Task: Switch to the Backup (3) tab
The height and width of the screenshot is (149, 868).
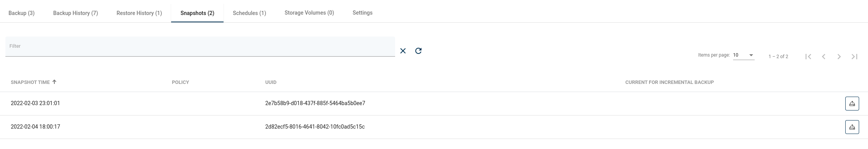Action: click(22, 13)
